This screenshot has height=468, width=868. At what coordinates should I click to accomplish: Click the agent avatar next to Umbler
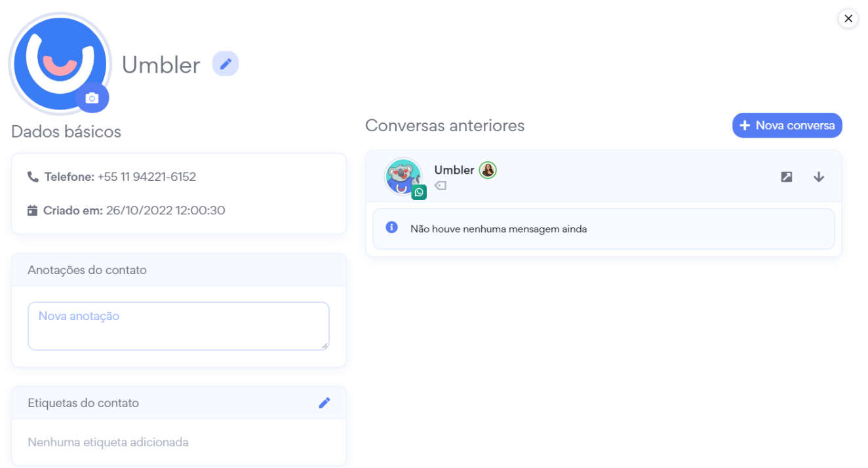point(488,170)
